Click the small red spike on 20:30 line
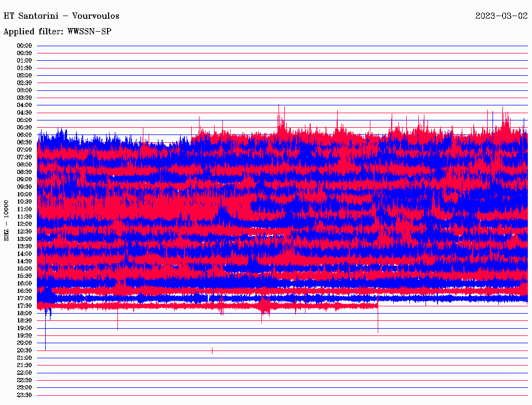The width and height of the screenshot is (532, 405). (x=212, y=350)
